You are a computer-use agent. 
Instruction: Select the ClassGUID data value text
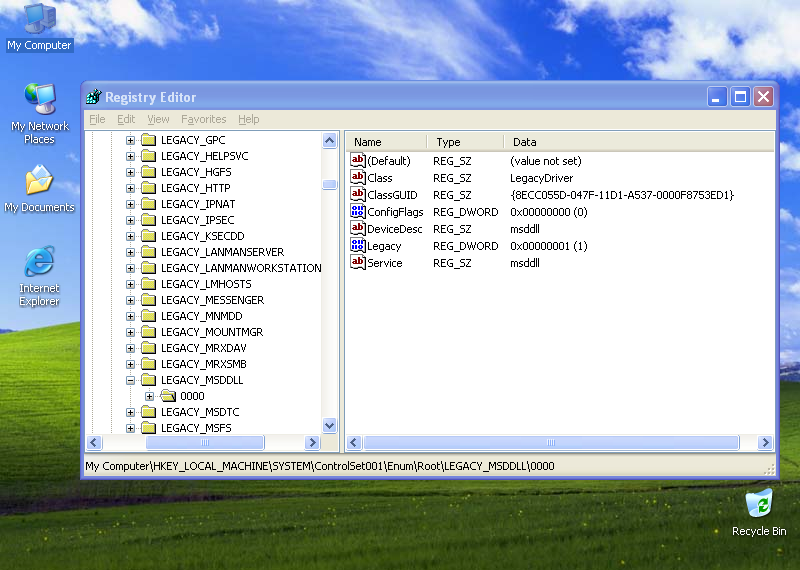[x=622, y=195]
